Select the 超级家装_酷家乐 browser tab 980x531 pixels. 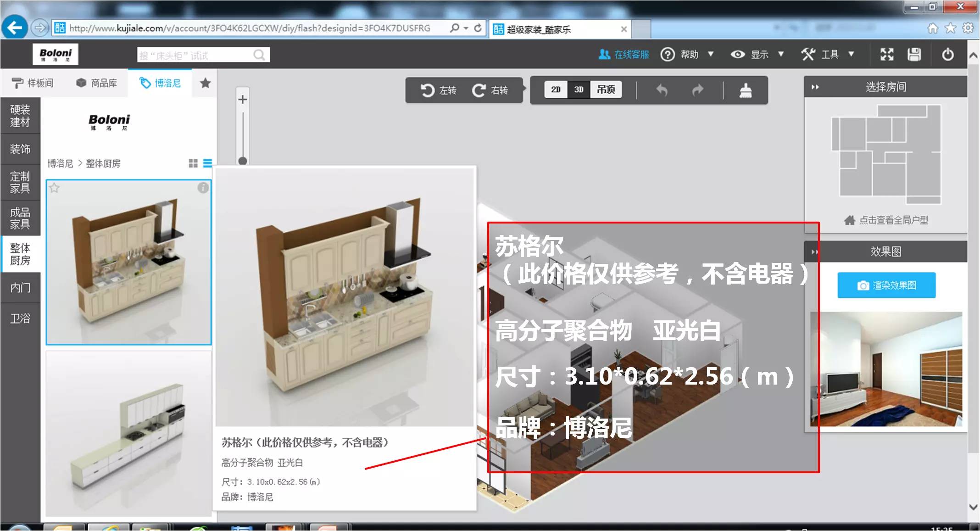pos(560,29)
